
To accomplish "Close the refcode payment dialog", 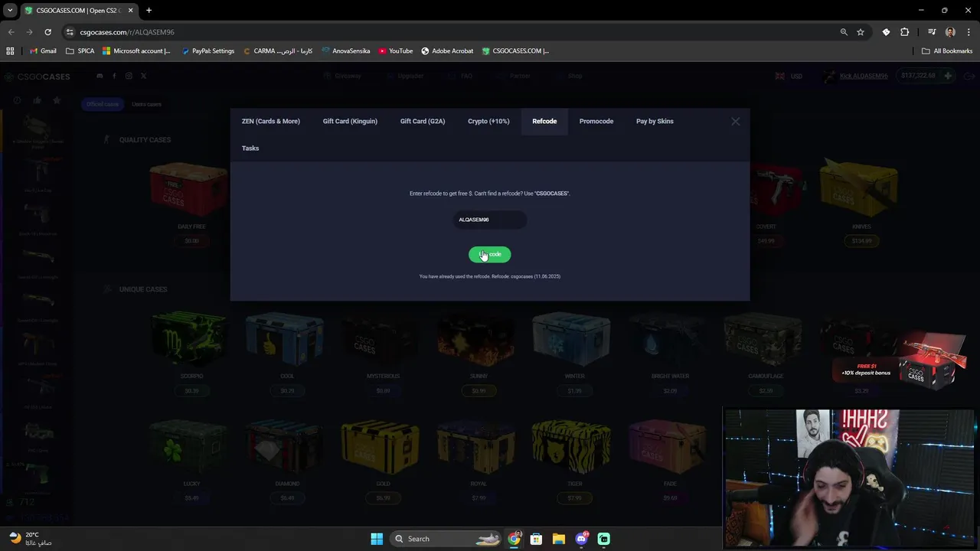I will (x=735, y=121).
